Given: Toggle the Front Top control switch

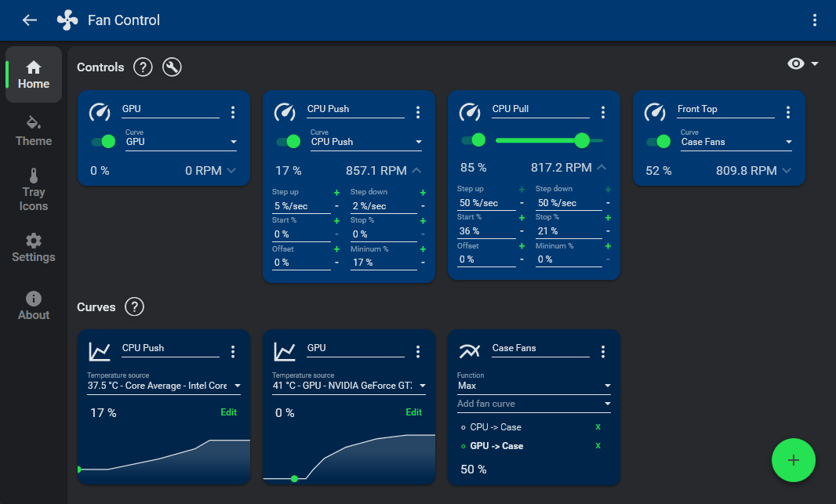Looking at the screenshot, I should (x=658, y=142).
